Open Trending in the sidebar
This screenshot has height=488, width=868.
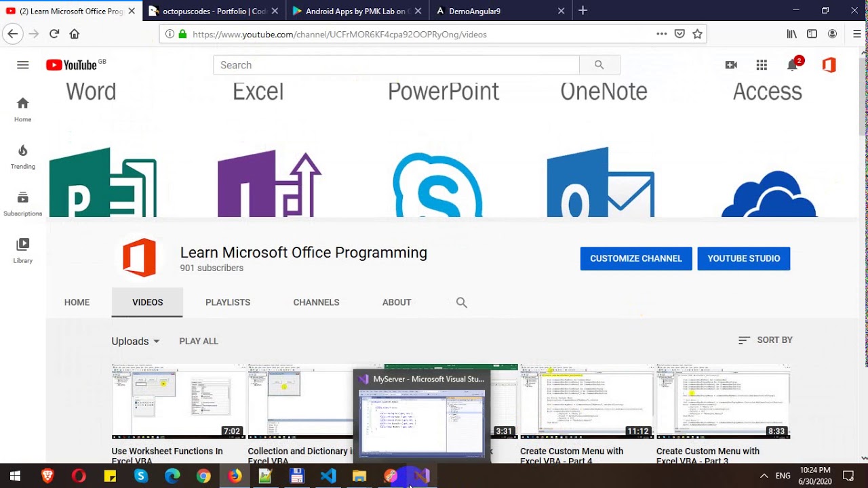[x=23, y=157]
